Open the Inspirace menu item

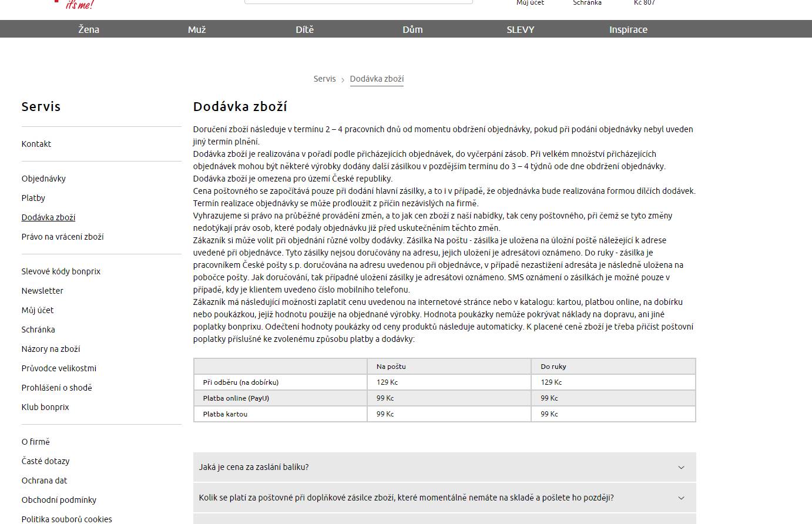click(628, 29)
